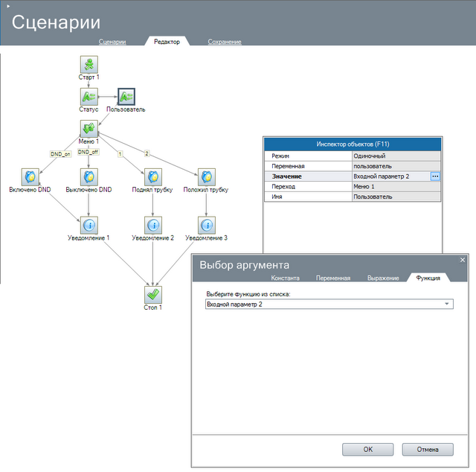Viewport: 476px width, 472px height.
Task: Click the Меню 1 node icon
Action: 89,129
